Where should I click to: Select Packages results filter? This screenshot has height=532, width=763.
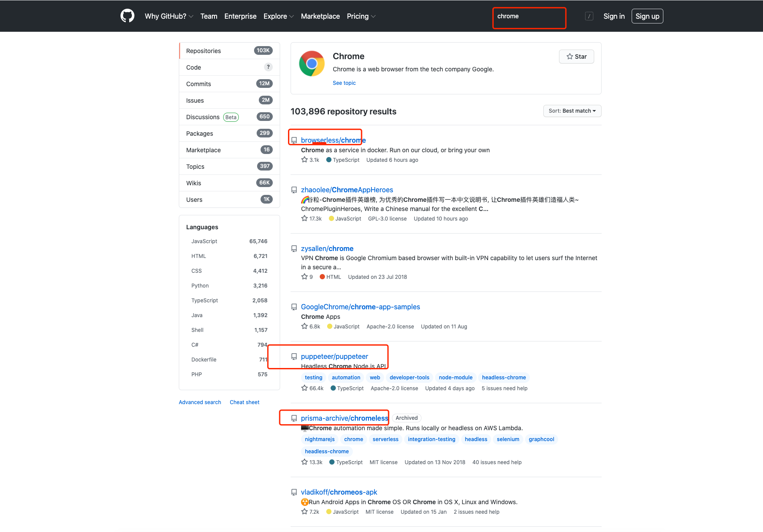[x=229, y=134]
